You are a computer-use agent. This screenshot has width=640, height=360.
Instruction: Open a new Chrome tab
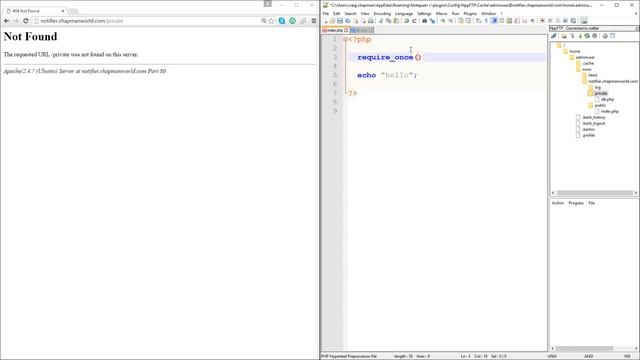(x=73, y=11)
